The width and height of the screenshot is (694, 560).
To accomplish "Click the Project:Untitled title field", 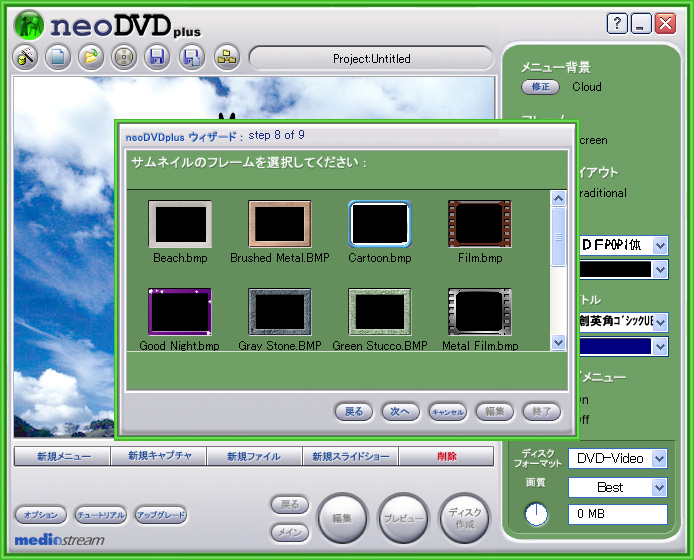I will click(x=371, y=58).
